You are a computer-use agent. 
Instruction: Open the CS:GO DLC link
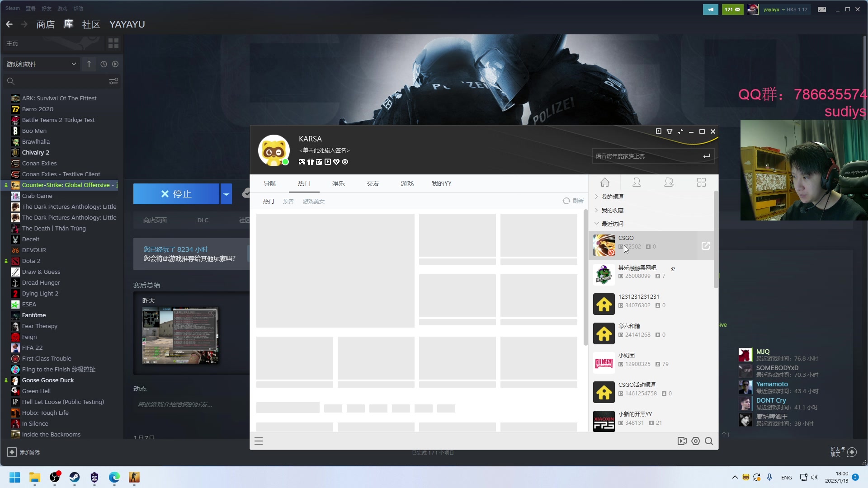(x=203, y=221)
